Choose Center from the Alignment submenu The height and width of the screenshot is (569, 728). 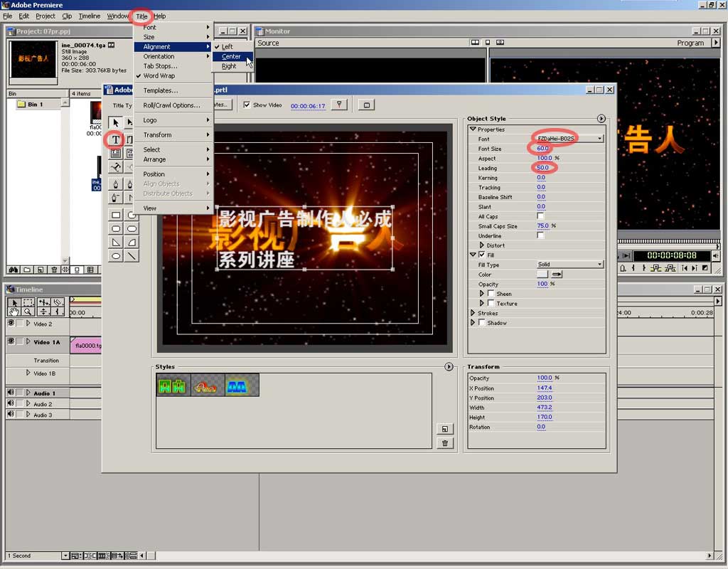pos(231,56)
